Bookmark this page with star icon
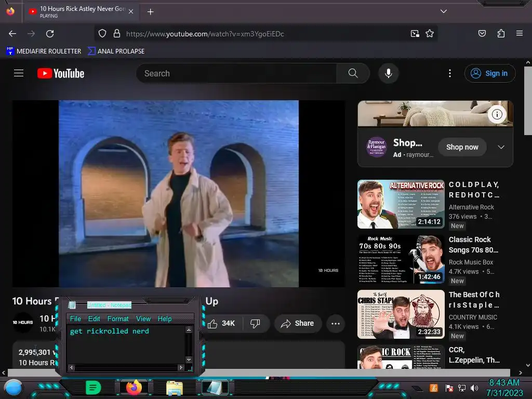Image resolution: width=532 pixels, height=399 pixels. coord(430,34)
